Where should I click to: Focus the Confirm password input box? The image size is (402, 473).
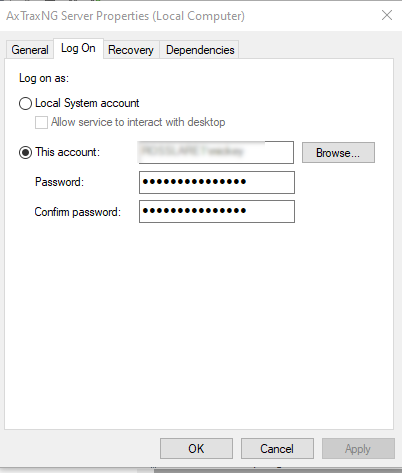pyautogui.click(x=217, y=211)
